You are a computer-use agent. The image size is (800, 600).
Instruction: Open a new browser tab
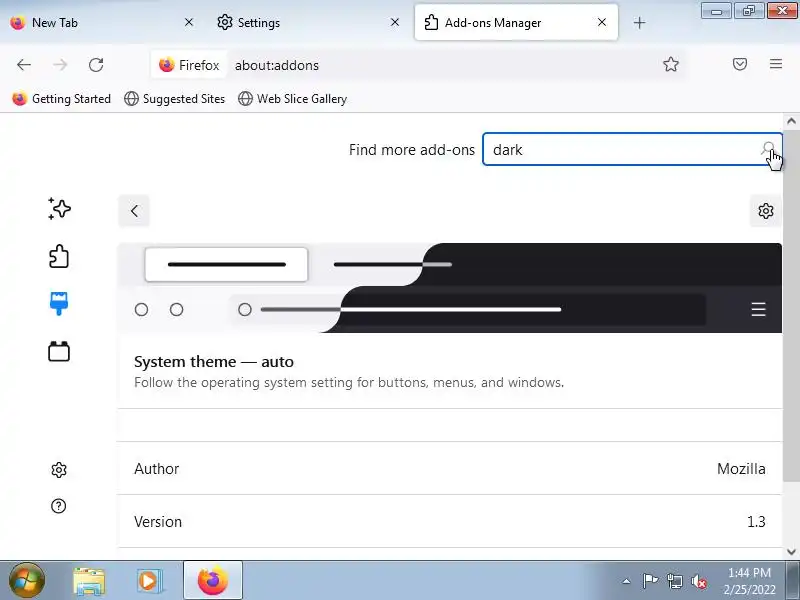pos(639,22)
